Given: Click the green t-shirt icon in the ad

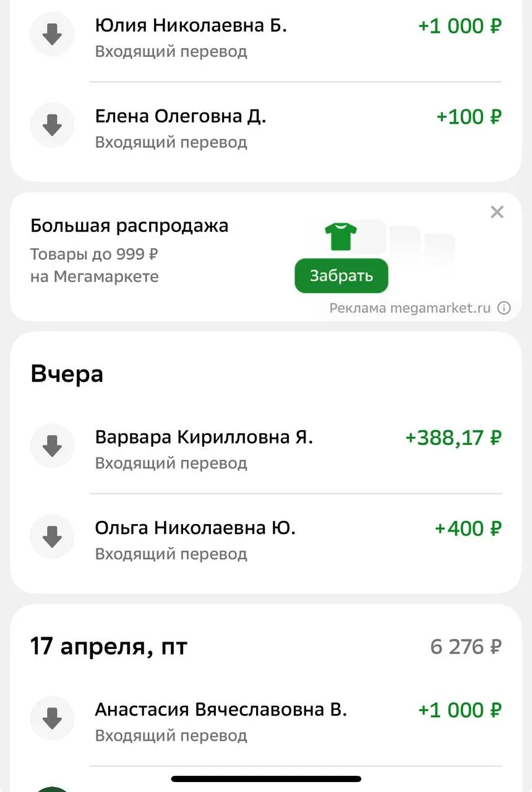Looking at the screenshot, I should coord(341,236).
